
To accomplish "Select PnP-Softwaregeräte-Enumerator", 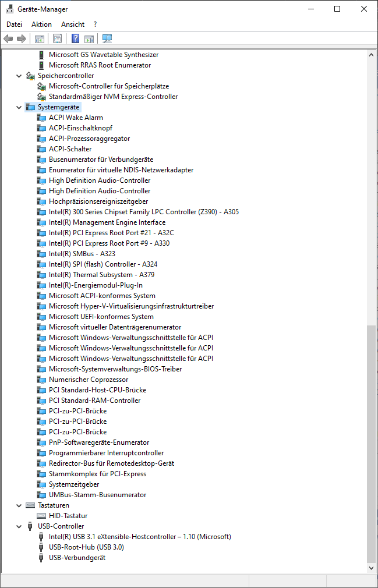I will (x=99, y=442).
